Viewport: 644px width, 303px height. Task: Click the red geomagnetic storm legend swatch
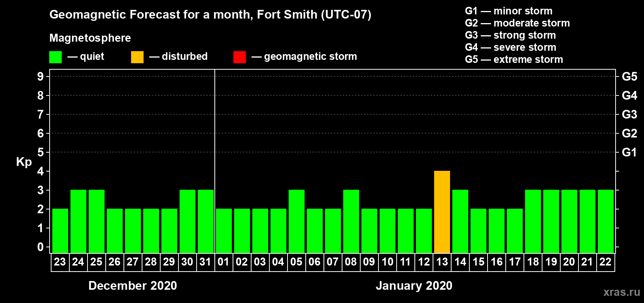tap(239, 57)
